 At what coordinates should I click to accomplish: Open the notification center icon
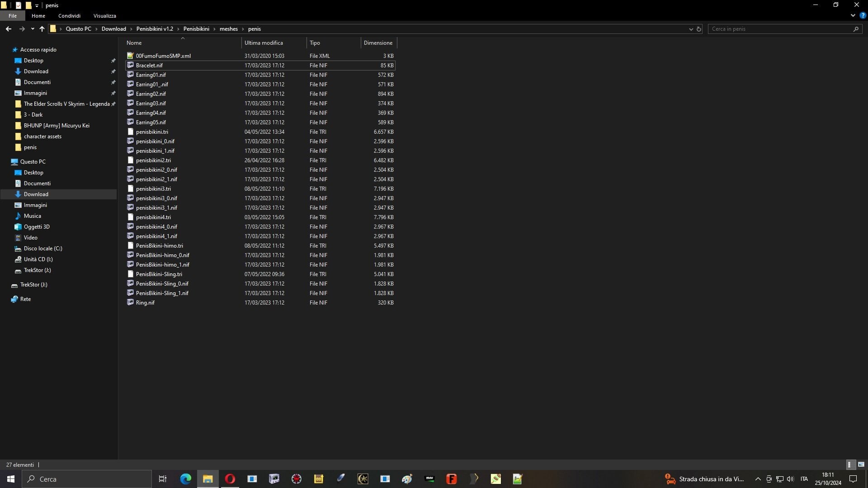click(x=853, y=479)
